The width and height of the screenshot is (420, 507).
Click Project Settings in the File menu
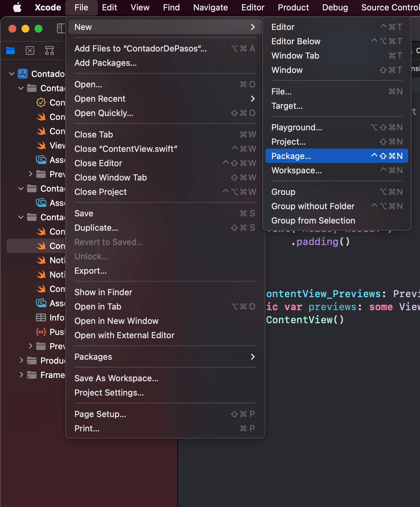[165, 393]
